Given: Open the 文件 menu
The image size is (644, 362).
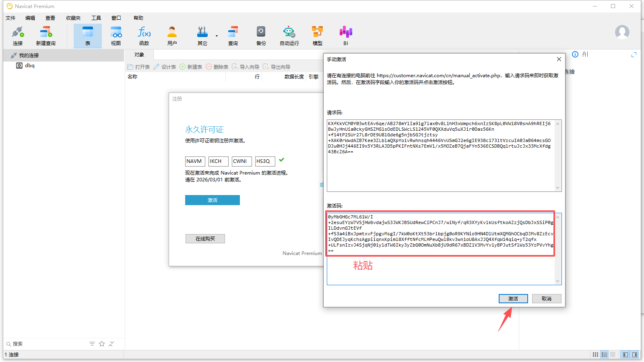Looking at the screenshot, I should pos(10,18).
